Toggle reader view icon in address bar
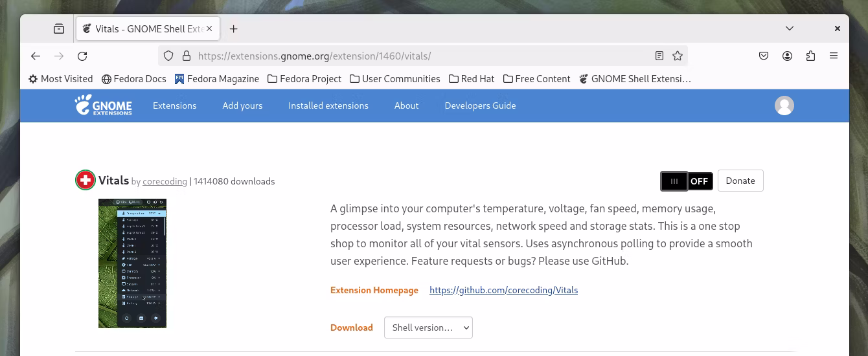This screenshot has height=356, width=868. pyautogui.click(x=659, y=56)
